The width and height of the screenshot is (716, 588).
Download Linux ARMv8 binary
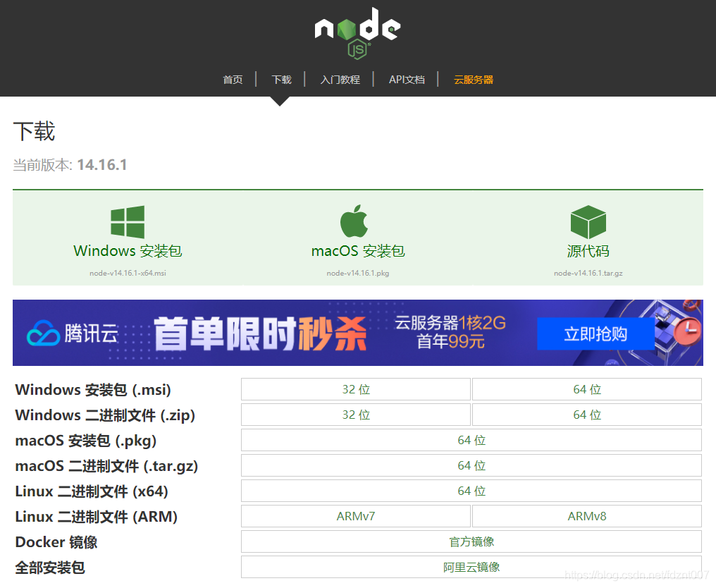(587, 516)
